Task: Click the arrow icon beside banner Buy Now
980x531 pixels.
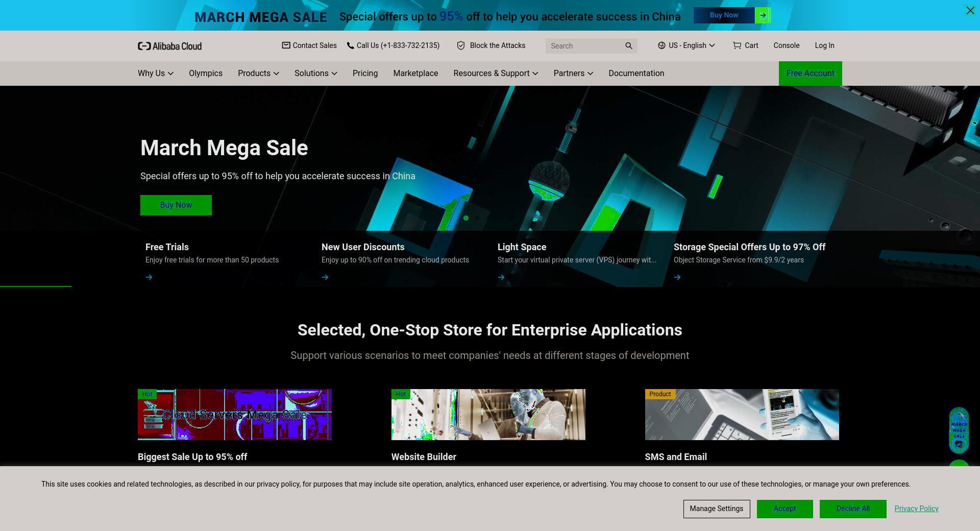Action: pos(763,15)
